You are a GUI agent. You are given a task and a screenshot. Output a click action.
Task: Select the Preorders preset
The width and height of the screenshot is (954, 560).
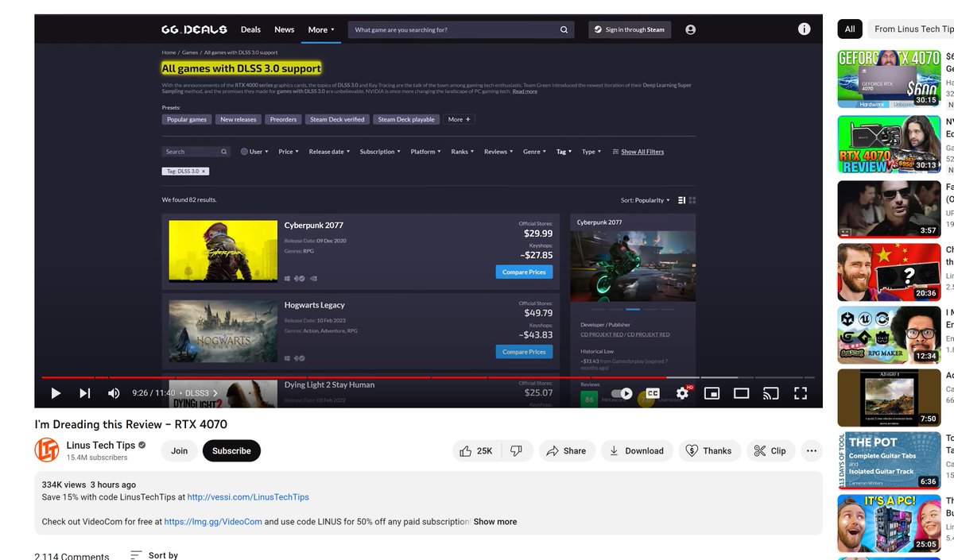coord(283,119)
